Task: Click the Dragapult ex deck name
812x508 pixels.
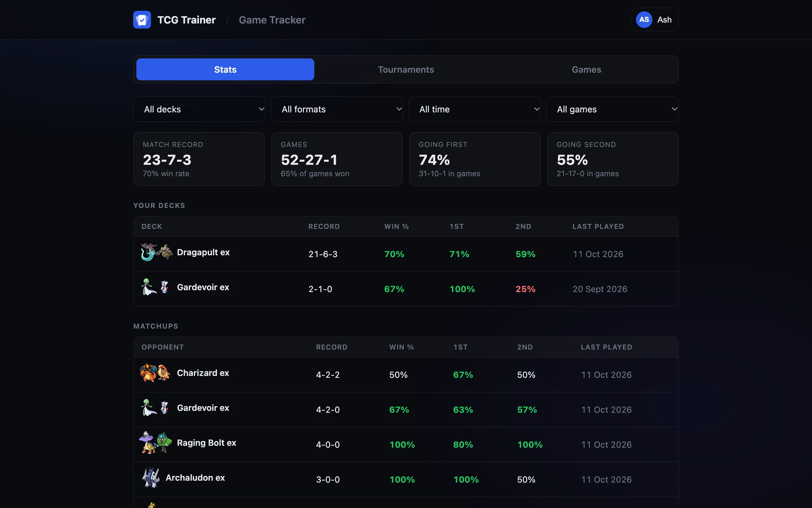Action: (x=203, y=252)
